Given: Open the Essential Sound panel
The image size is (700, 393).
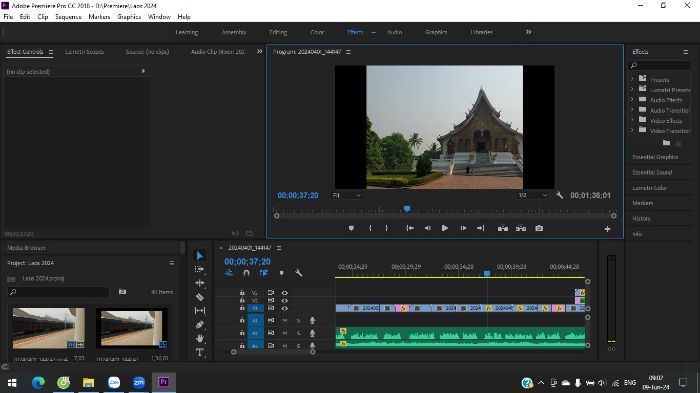Looking at the screenshot, I should (652, 172).
